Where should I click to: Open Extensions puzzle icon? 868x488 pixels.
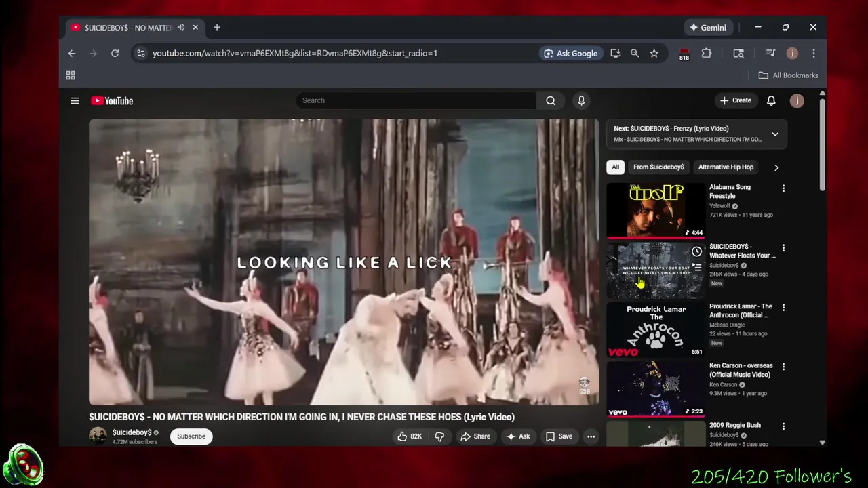tap(707, 53)
